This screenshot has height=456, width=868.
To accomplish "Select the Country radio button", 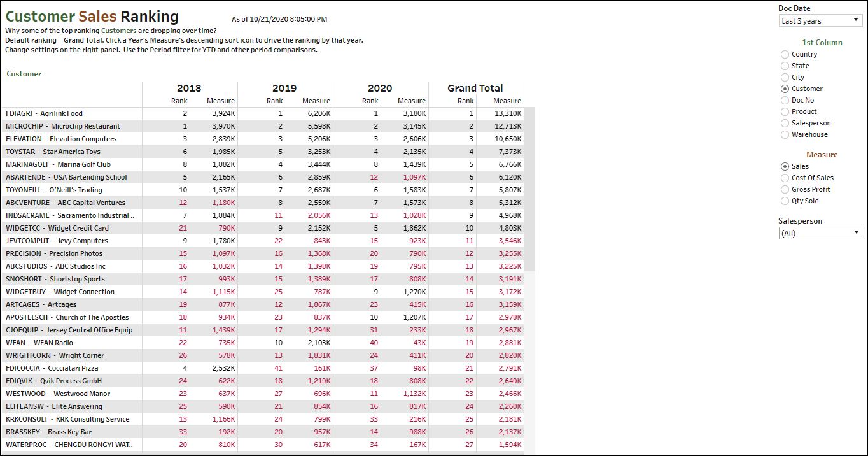I will point(785,55).
